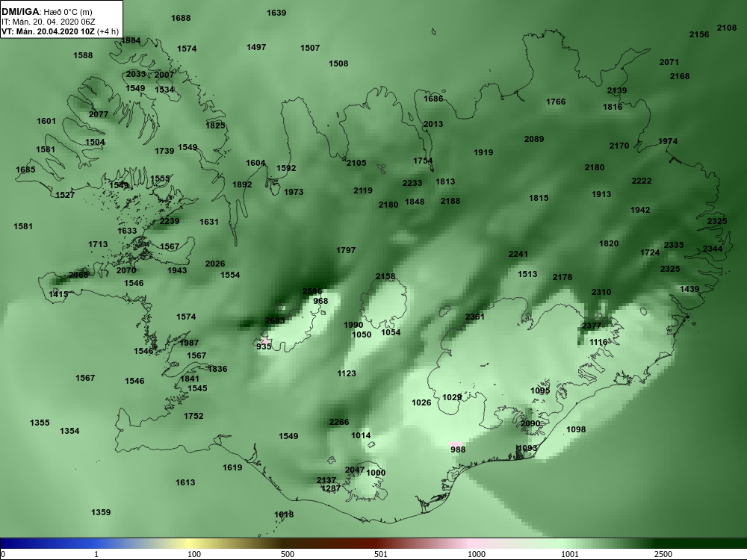Select the 1892 map value

(242, 184)
